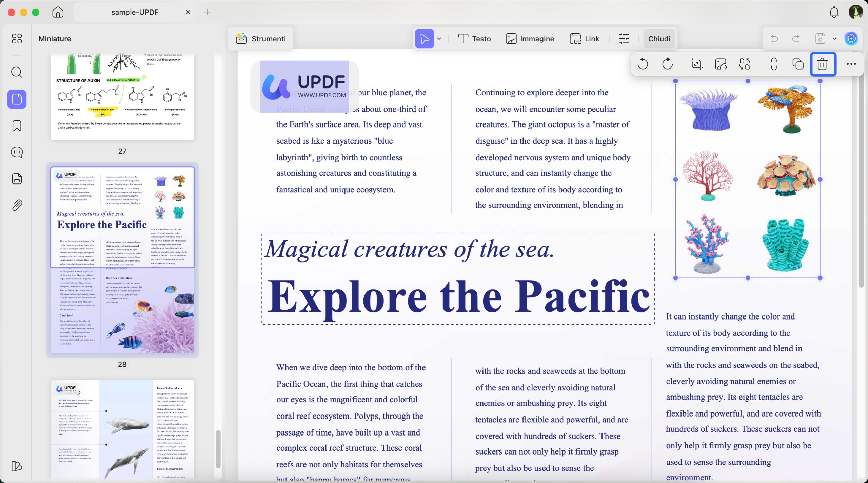868x483 pixels.
Task: Redo the last action
Action: tap(795, 39)
